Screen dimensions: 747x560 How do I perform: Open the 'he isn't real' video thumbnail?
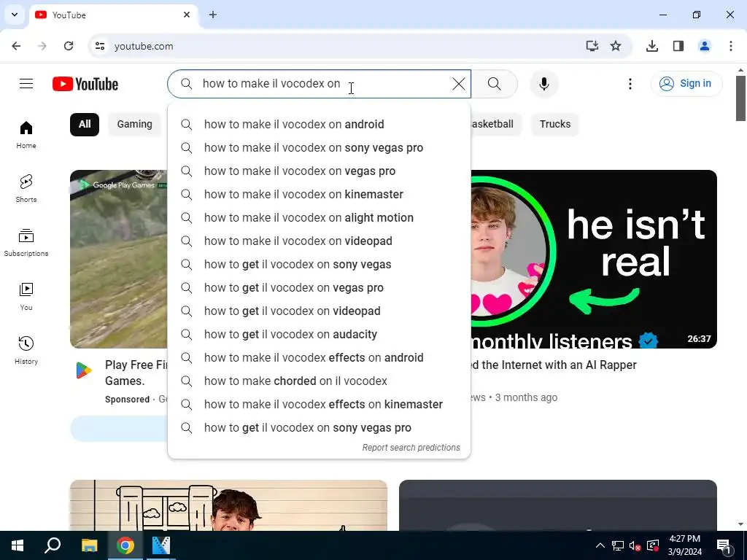[594, 259]
